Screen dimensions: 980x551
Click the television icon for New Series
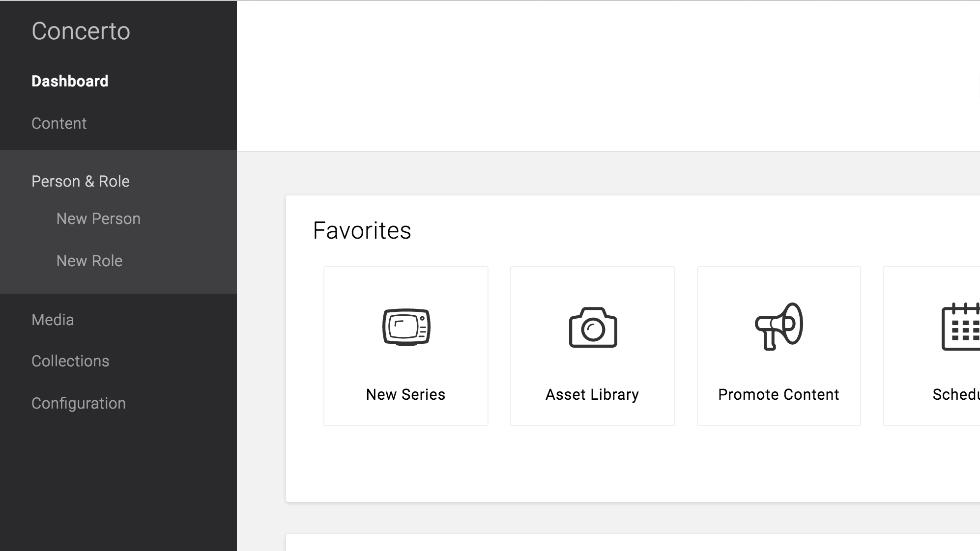point(406,327)
